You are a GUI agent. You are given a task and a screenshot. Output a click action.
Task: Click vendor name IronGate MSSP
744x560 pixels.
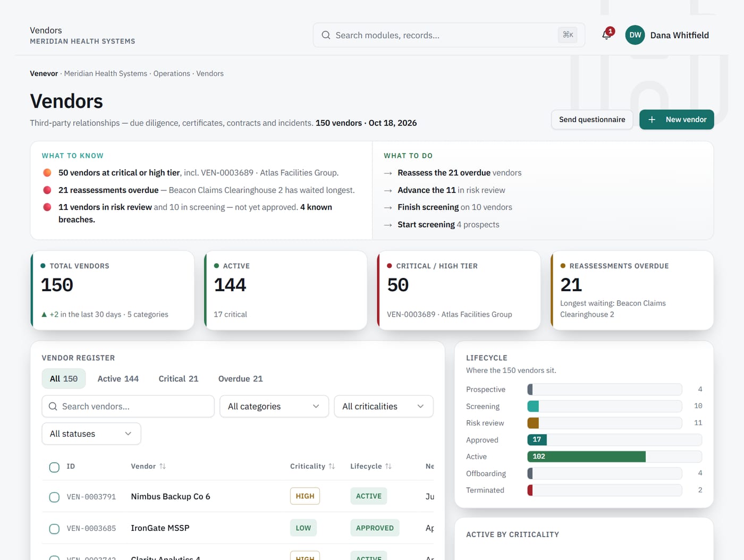click(160, 528)
